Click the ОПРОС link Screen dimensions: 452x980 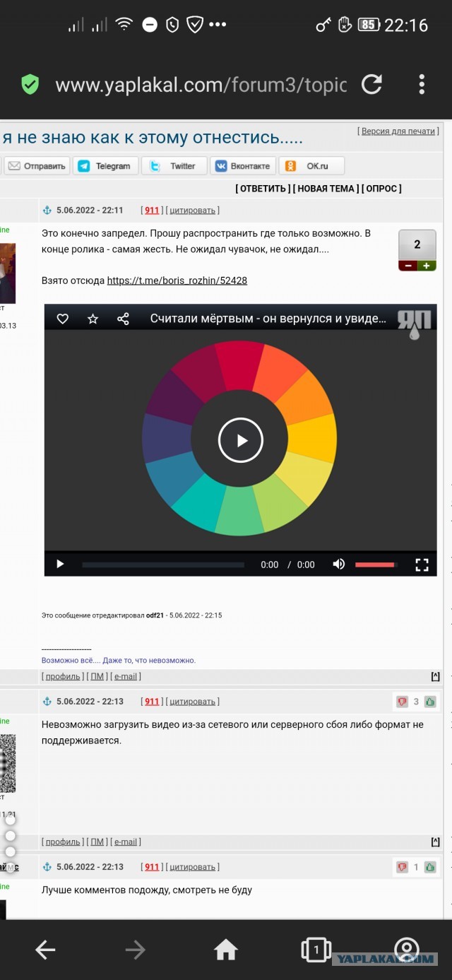(381, 189)
